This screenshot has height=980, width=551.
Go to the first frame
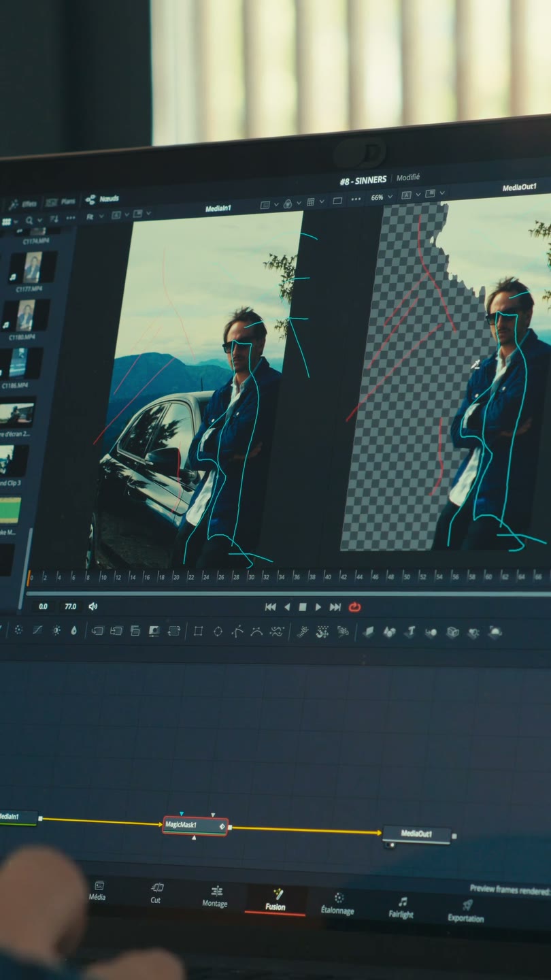pyautogui.click(x=270, y=607)
